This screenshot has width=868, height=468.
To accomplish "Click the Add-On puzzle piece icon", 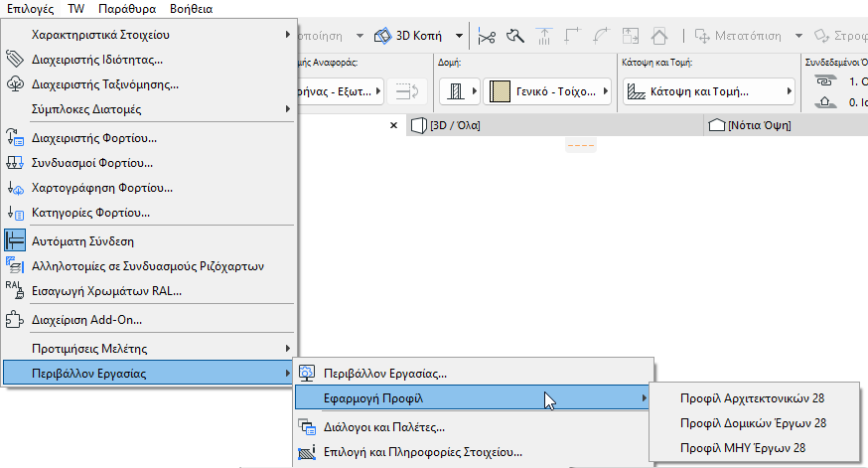I will 15,320.
